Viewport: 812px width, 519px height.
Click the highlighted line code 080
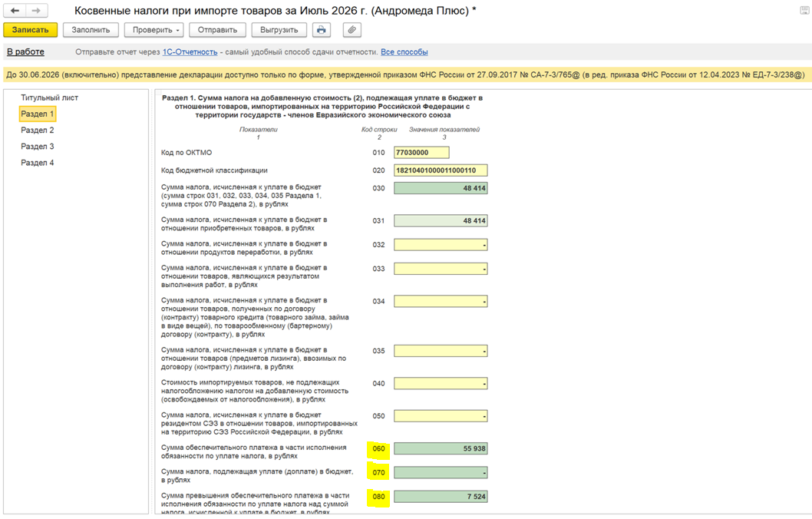(378, 497)
